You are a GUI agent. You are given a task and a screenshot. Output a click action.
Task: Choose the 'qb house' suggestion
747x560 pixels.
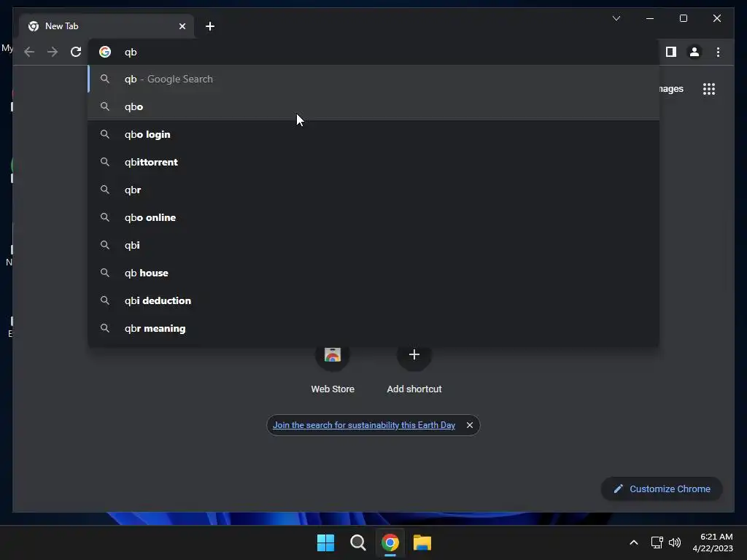374,273
